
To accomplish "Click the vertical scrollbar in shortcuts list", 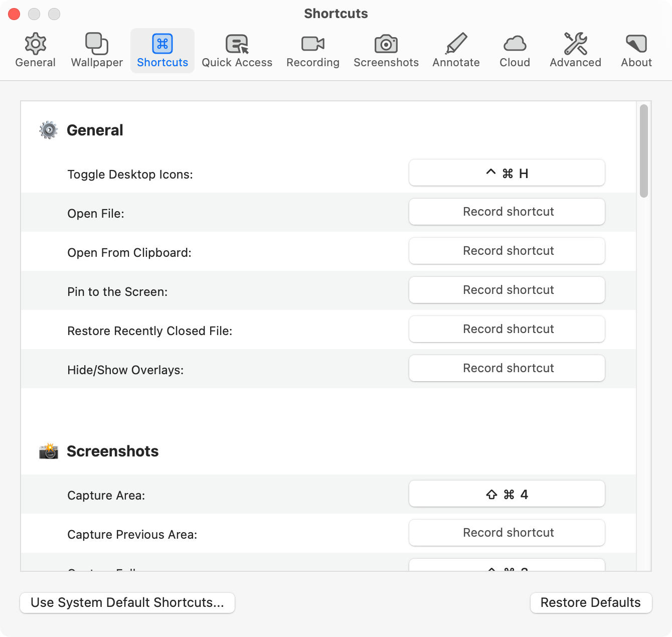I will tap(644, 151).
